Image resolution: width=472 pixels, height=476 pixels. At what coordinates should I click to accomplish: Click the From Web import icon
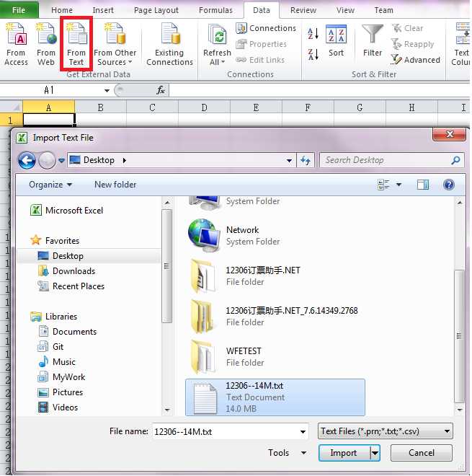pos(46,44)
